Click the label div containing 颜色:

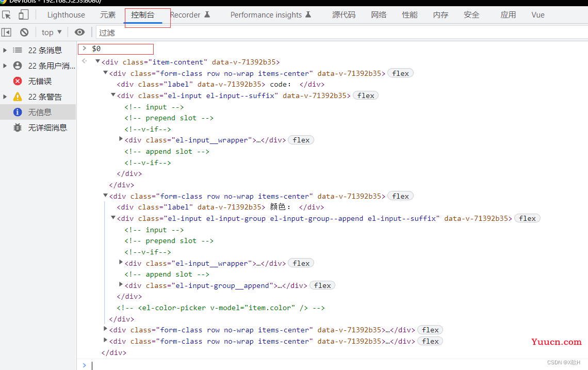(220, 207)
